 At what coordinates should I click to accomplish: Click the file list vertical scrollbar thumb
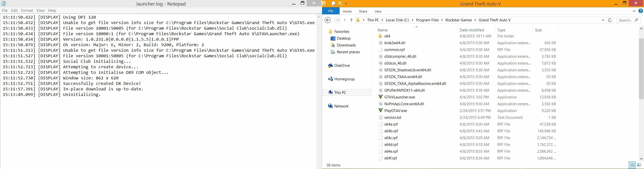(641, 69)
